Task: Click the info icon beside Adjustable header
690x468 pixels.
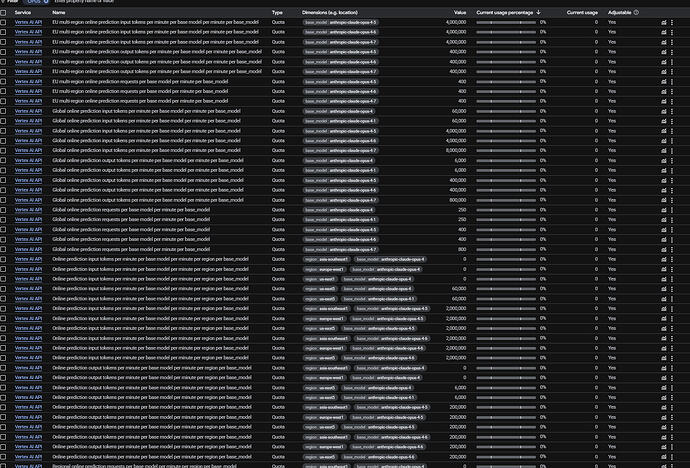Action: tap(636, 12)
